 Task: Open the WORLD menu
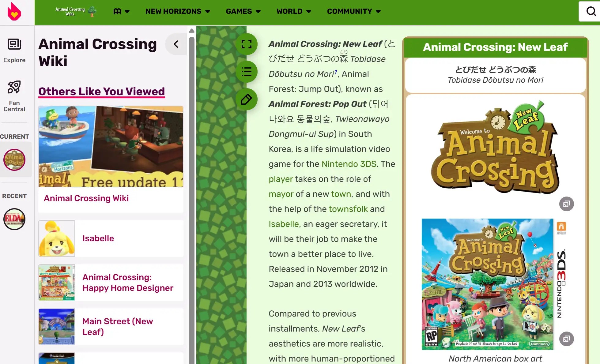[x=289, y=11]
